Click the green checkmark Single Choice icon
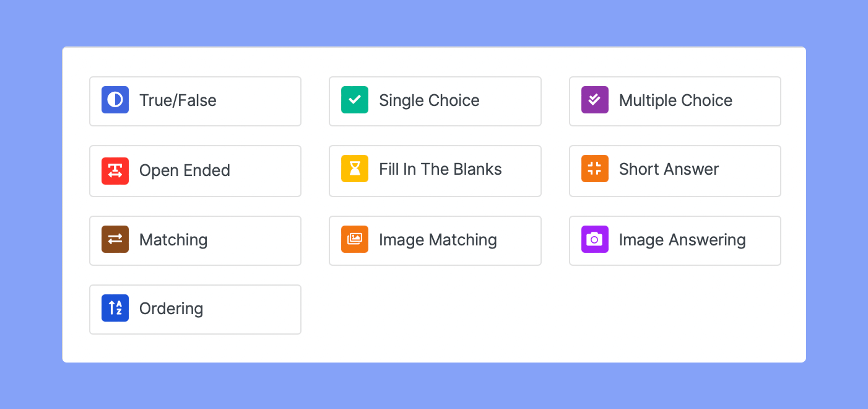The image size is (868, 409). coord(355,100)
